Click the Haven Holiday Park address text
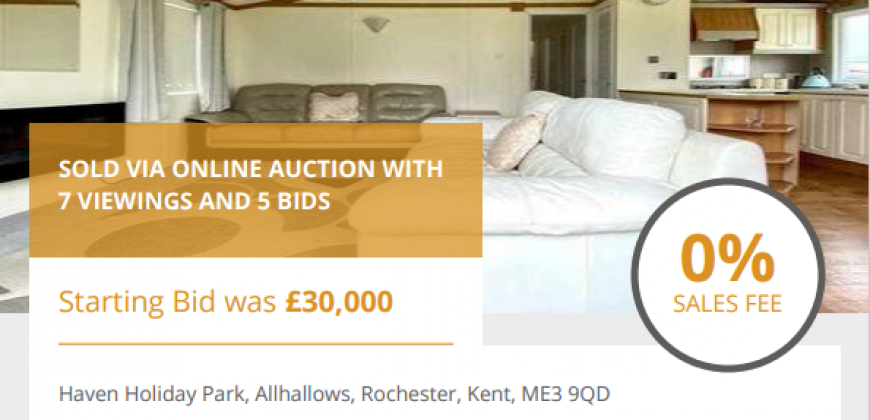This screenshot has width=870, height=420. point(335,394)
